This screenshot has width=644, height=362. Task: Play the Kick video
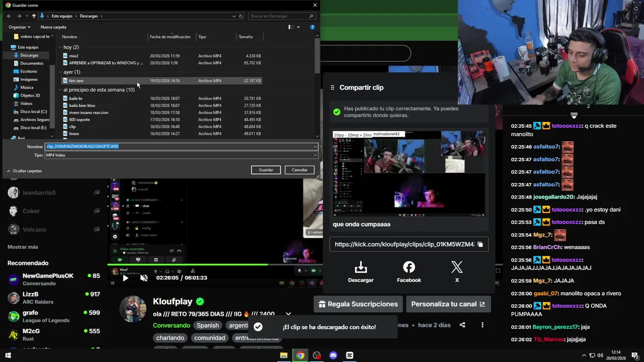[x=126, y=278]
